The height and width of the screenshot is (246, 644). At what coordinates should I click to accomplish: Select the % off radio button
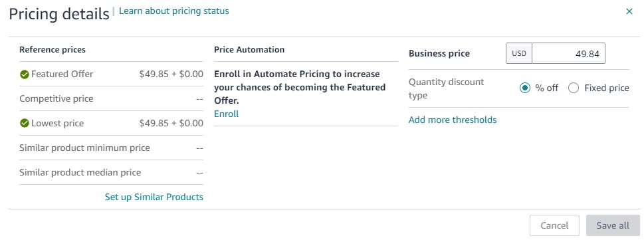(x=525, y=88)
